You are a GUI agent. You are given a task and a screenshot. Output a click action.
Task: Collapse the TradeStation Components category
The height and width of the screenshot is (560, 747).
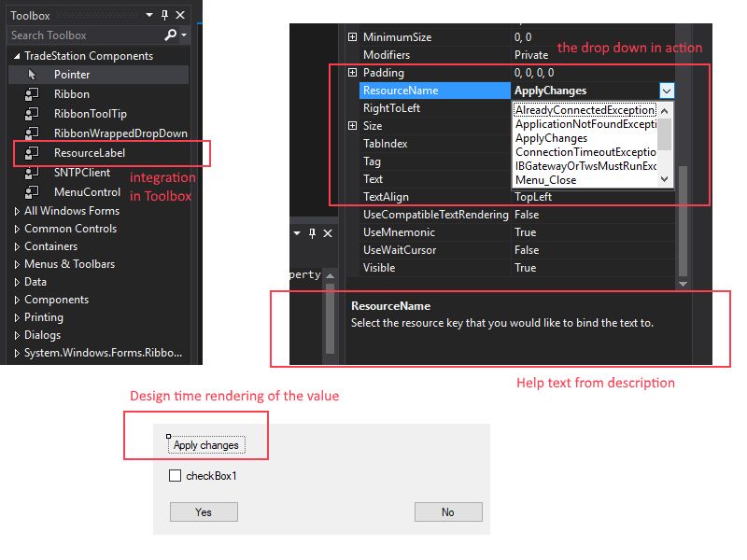click(15, 56)
